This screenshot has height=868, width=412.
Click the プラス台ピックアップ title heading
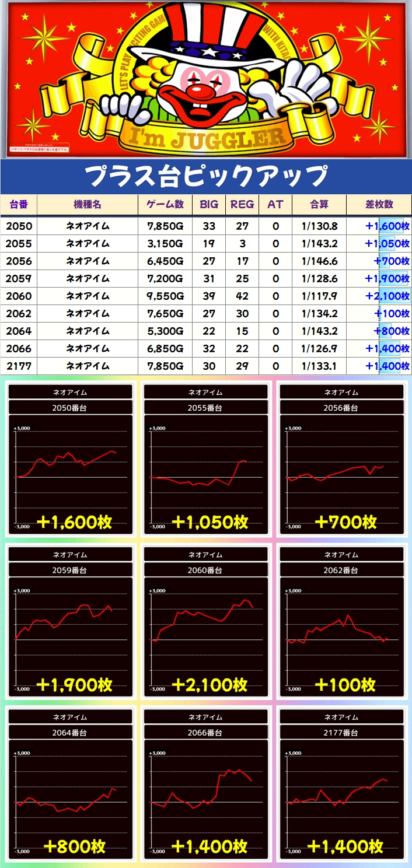click(206, 176)
